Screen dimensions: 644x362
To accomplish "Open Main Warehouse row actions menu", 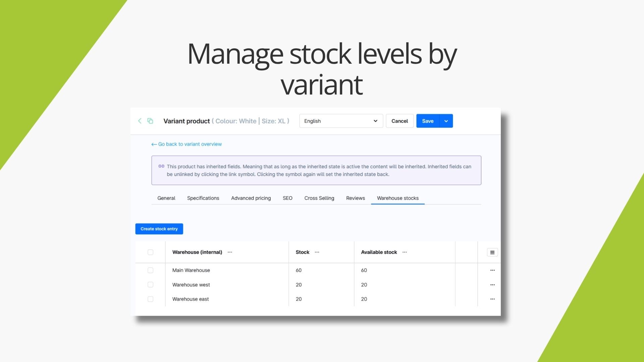I will click(492, 270).
